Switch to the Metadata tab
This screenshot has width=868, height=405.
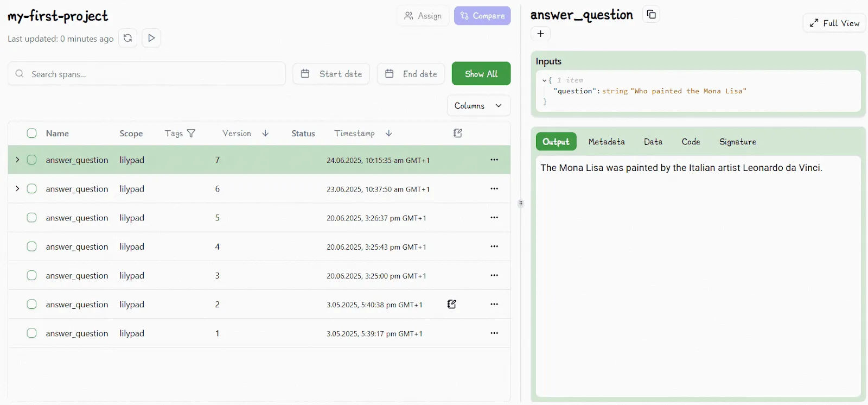tap(606, 142)
